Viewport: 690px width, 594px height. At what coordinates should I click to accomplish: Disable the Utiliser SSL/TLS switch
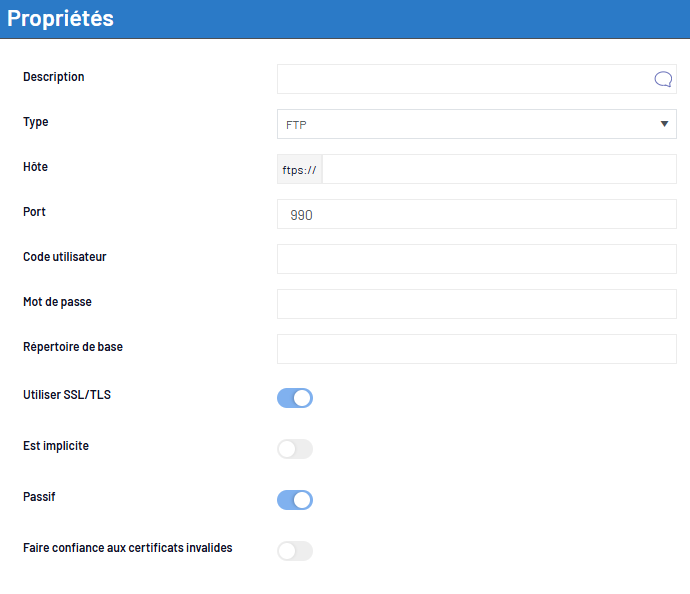click(295, 398)
